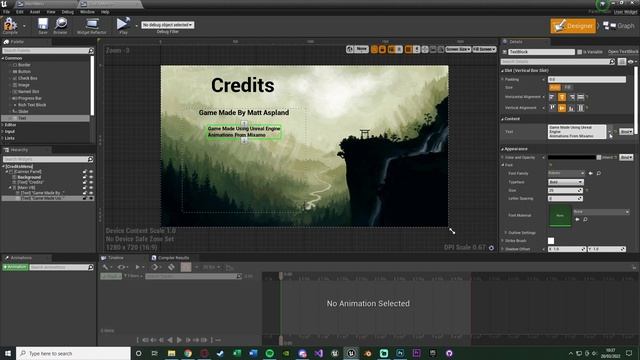Select Background in the Hierarchy

point(29,177)
